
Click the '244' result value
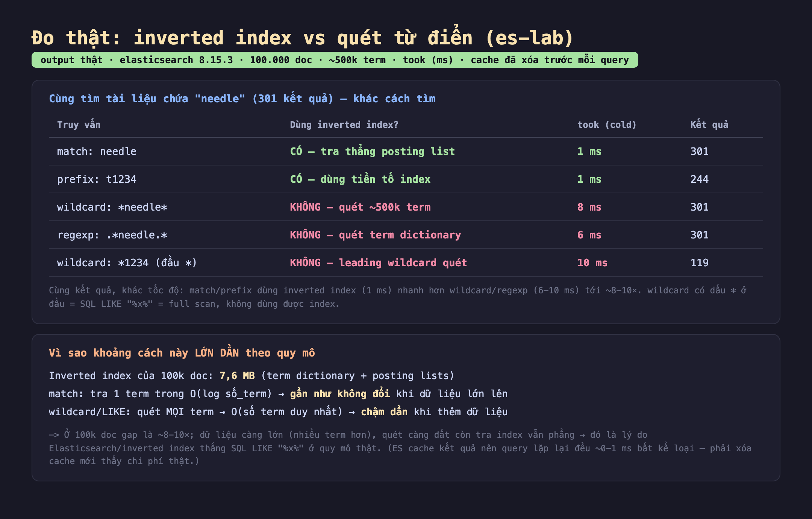point(699,179)
